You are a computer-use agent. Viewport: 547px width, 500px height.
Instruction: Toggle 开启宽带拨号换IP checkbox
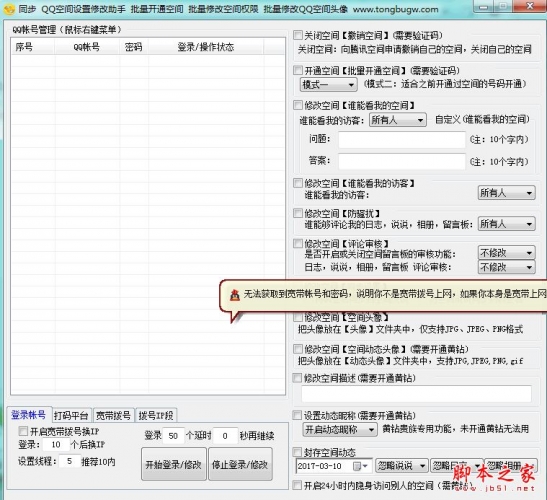(23, 431)
